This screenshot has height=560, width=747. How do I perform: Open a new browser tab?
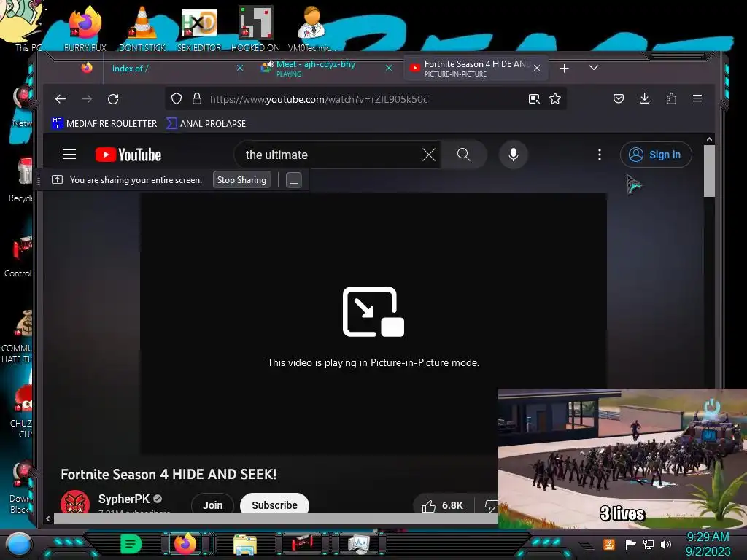564,69
